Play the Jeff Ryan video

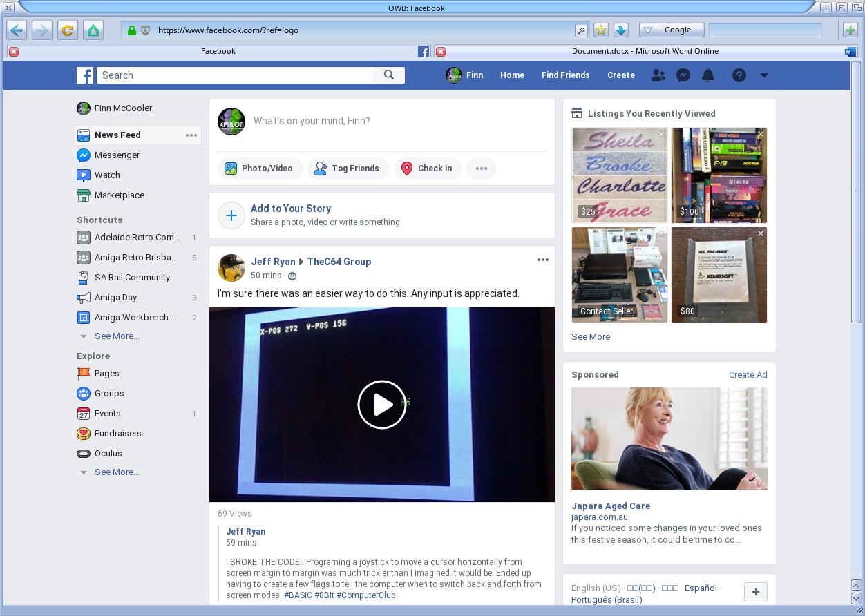[x=382, y=405]
